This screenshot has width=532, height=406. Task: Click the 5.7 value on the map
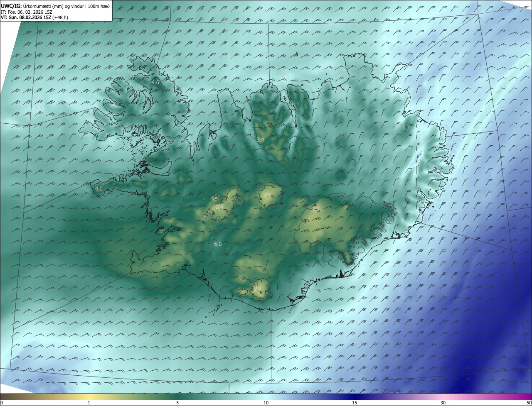pyautogui.click(x=406, y=128)
